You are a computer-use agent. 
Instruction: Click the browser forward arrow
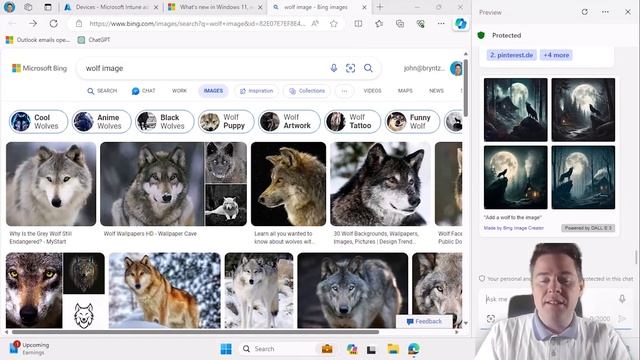(x=33, y=24)
